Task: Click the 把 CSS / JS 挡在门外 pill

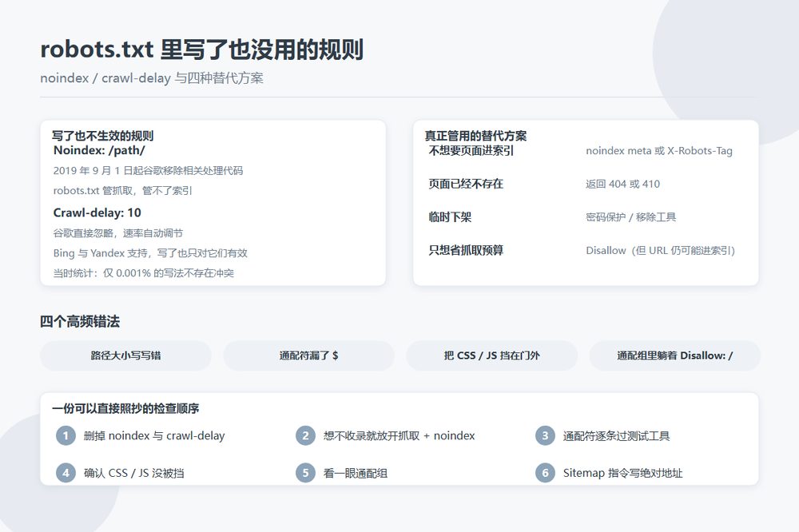Action: tap(491, 355)
